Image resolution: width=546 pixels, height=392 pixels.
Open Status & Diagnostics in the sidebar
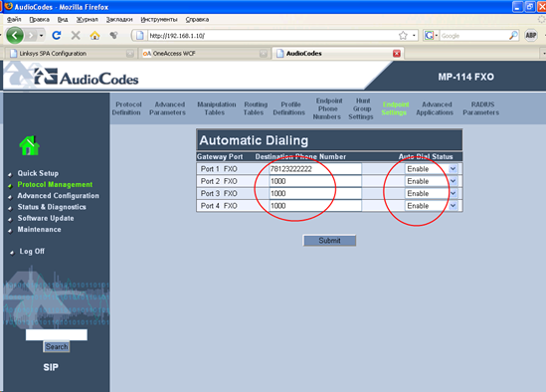(52, 207)
